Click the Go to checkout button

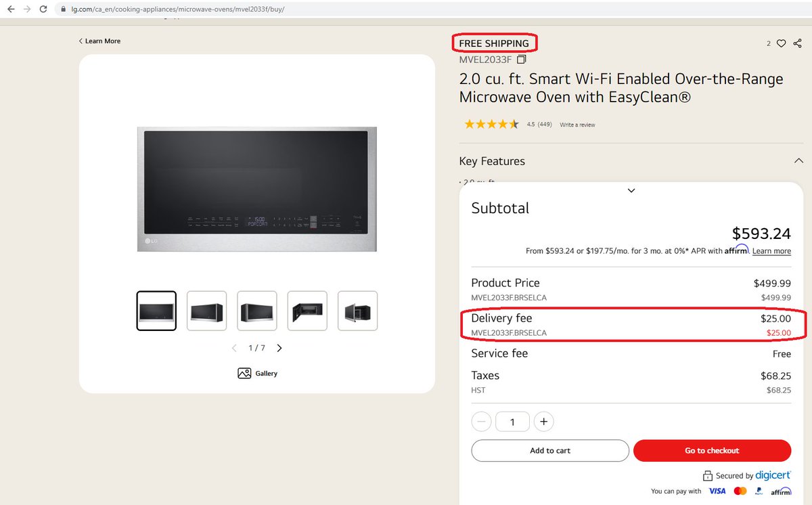coord(712,450)
